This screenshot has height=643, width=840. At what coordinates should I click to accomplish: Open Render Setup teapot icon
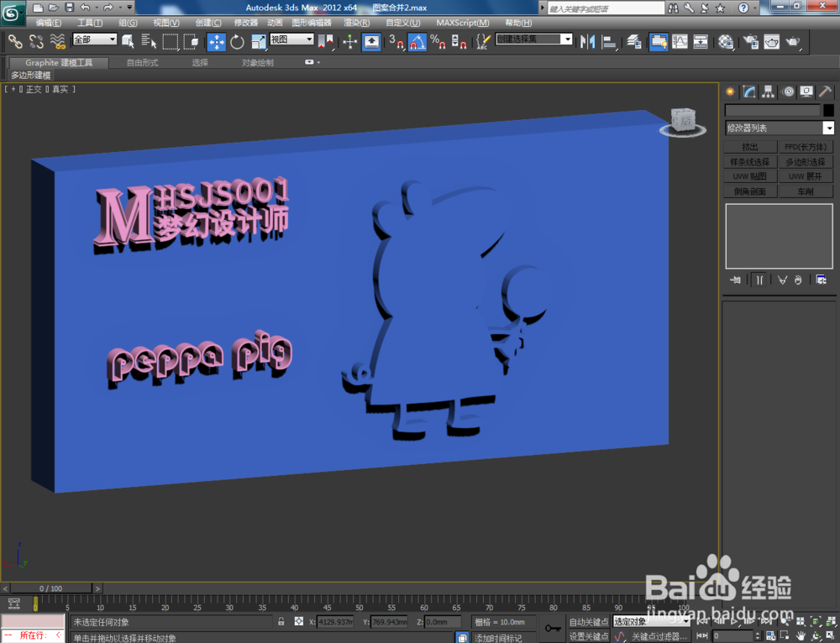coord(751,41)
